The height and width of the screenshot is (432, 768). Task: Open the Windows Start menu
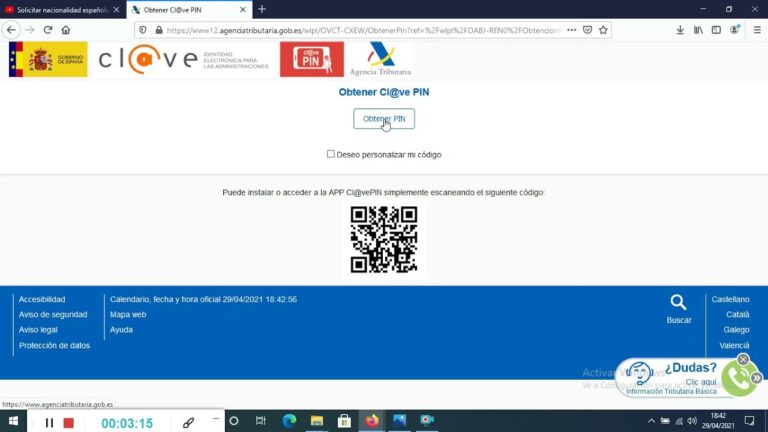tap(13, 421)
